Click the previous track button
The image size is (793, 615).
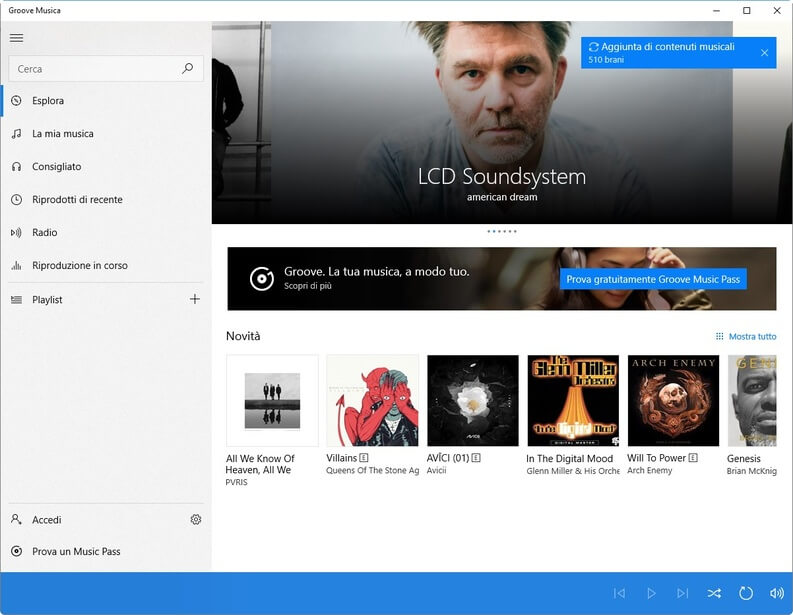tap(619, 593)
